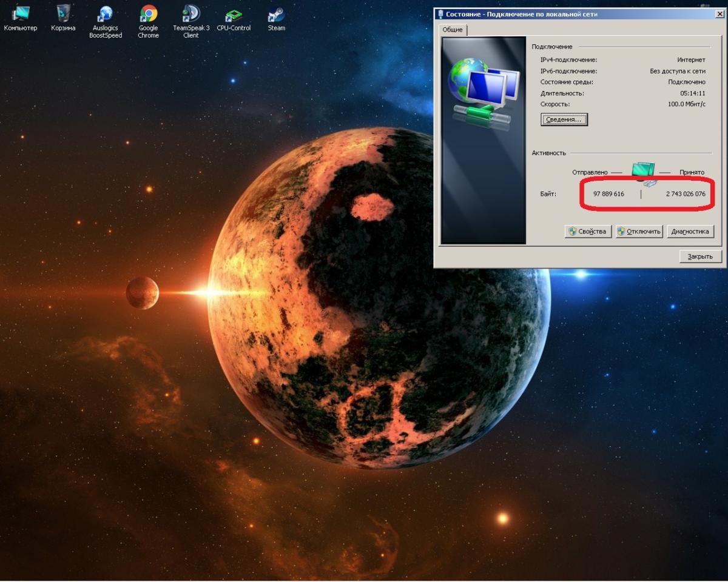728x582 pixels.
Task: Select the Google Chrome desktop shortcut
Action: (x=148, y=15)
